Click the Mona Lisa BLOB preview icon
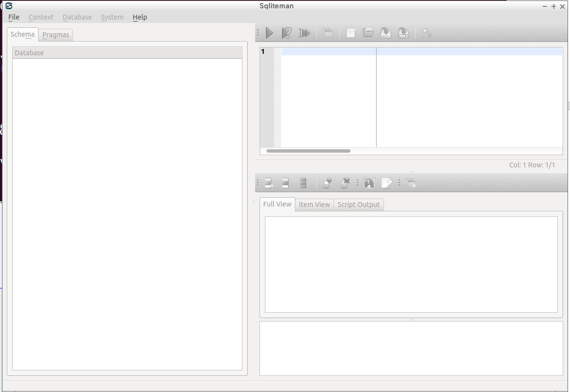 [369, 183]
